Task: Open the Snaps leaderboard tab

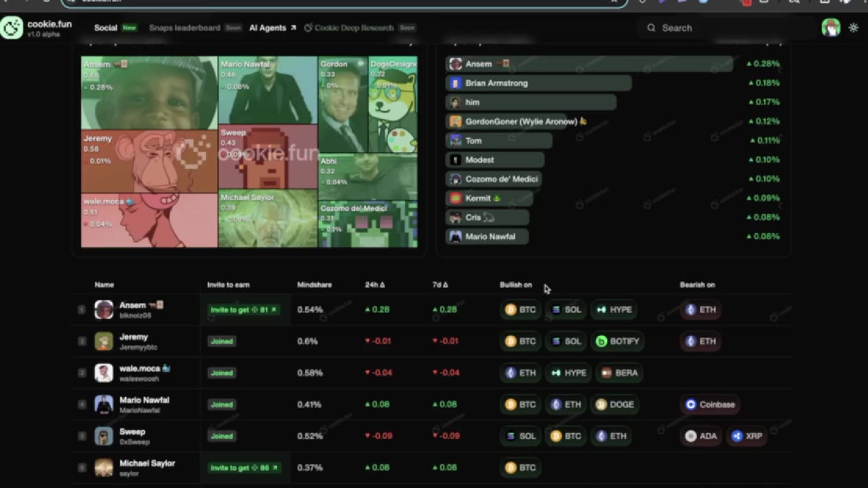Action: [184, 28]
